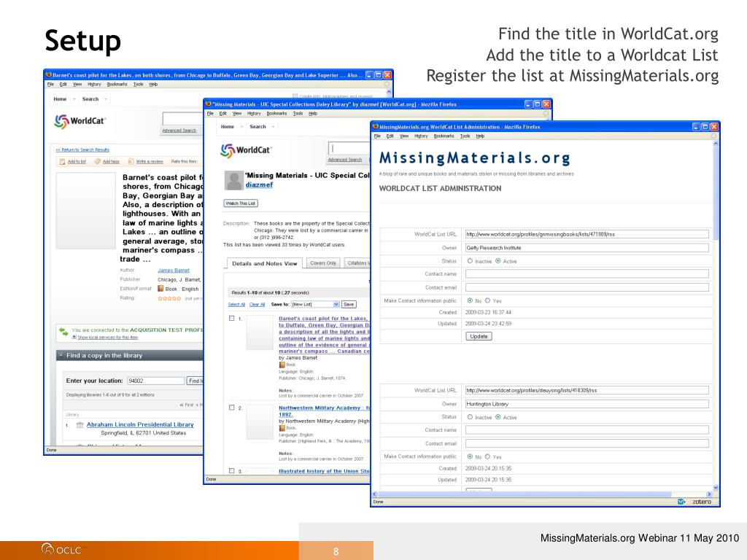Expand the Search arrow in Missing Materials list window
Viewport: 747px width, 560px height.
click(x=273, y=127)
